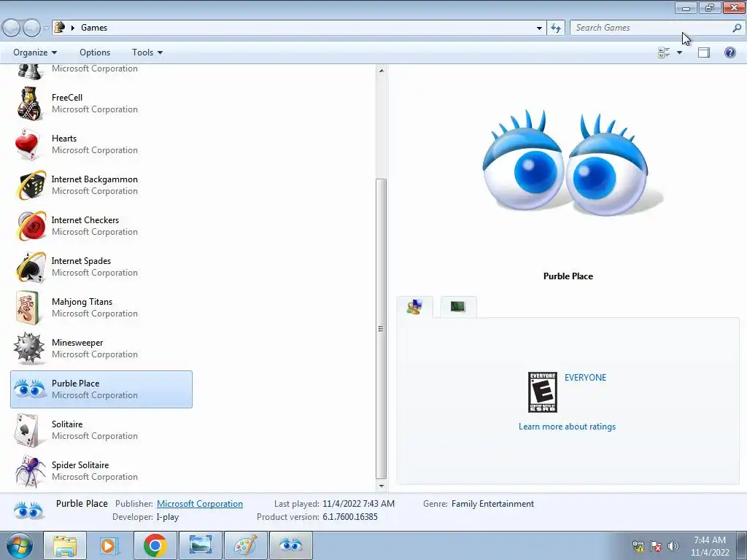Screen dimensions: 747x560
Task: Open Google Chrome from taskbar
Action: (155, 545)
